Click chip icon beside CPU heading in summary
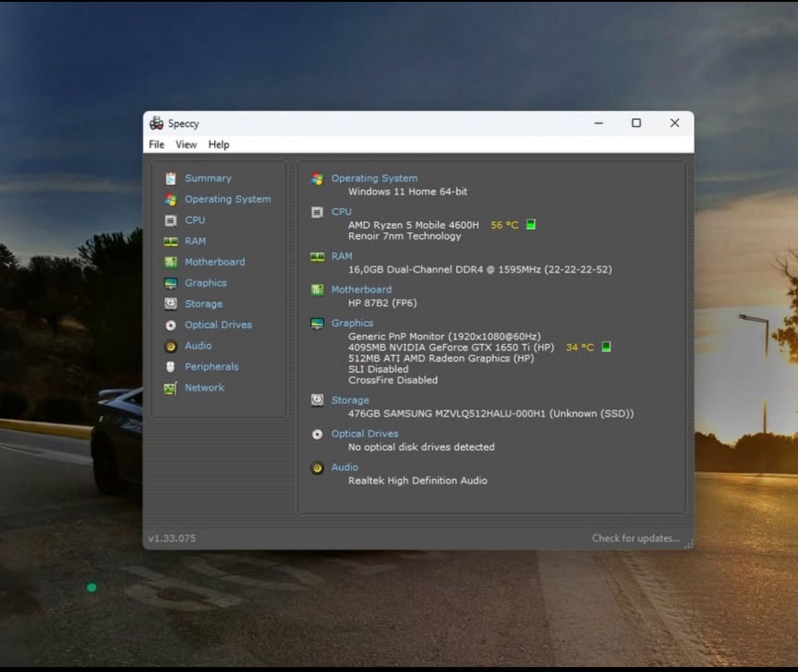 coord(317,212)
